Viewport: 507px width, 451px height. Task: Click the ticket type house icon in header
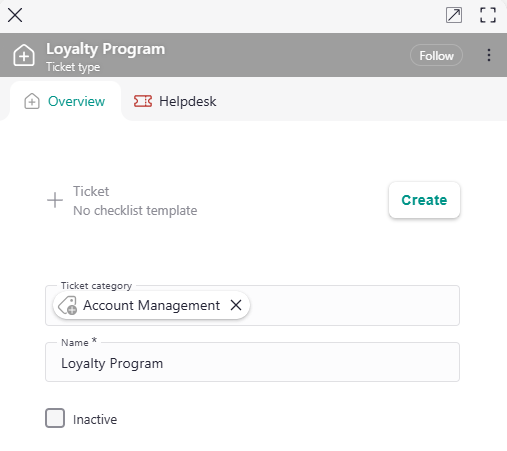click(x=24, y=55)
